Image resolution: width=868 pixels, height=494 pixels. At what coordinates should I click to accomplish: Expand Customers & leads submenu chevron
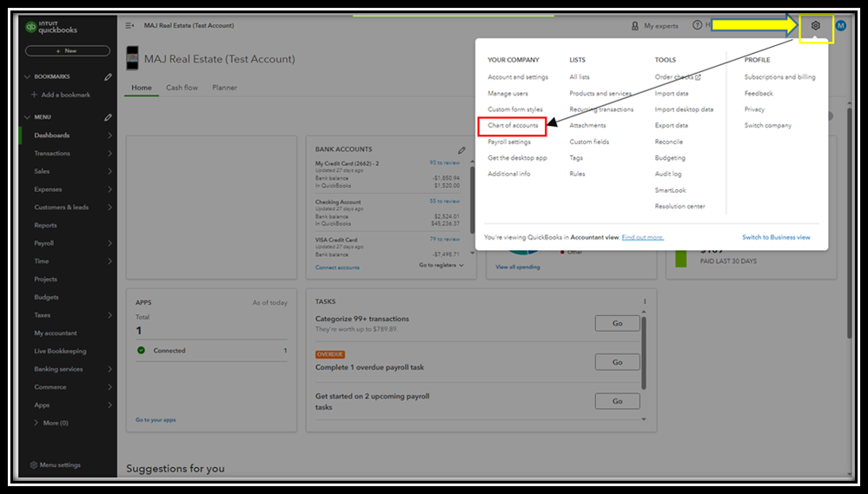tap(109, 207)
